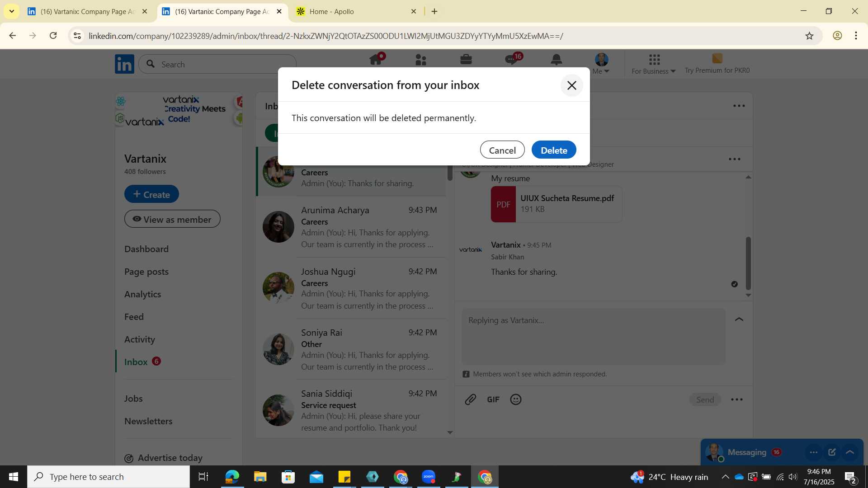Open Notifications bell icon
The image size is (868, 488).
pos(557,60)
